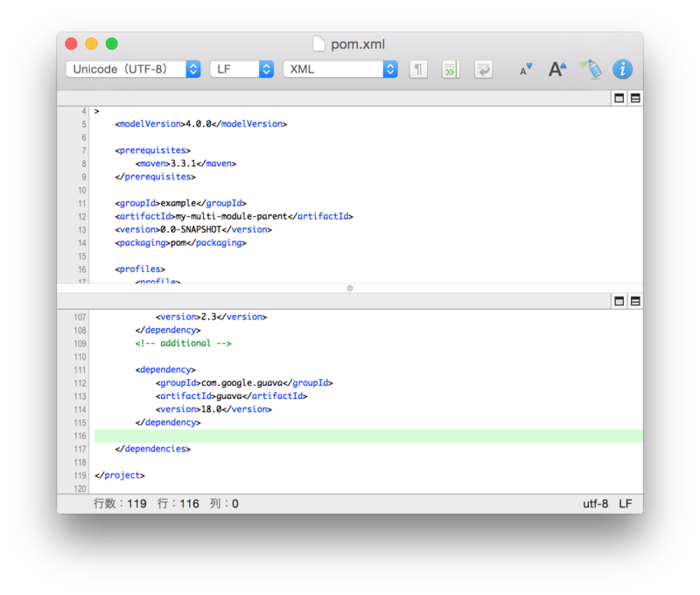700x595 pixels.
Task: Click the maven 3.3.1 line
Action: [185, 164]
